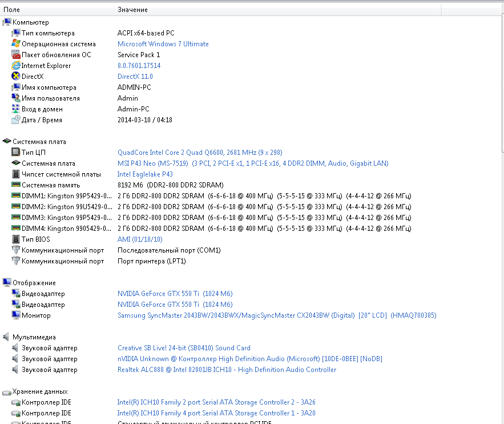504x424 pixels.
Task: Click the DirectX yellow X icon
Action: (x=16, y=76)
